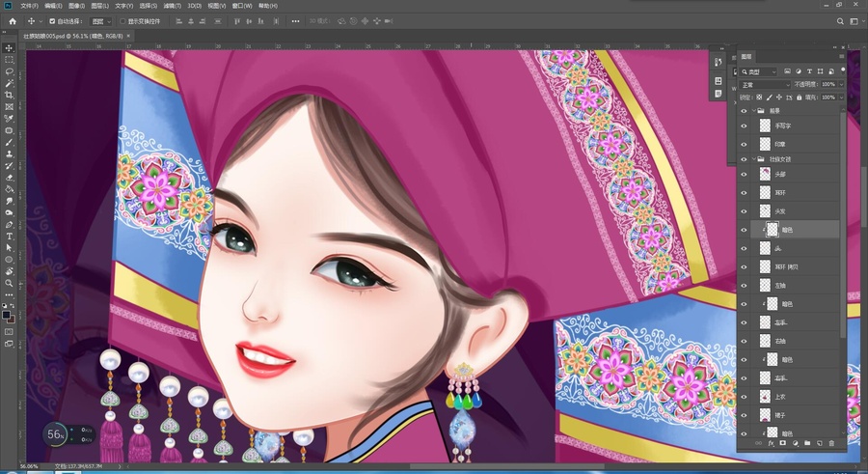
Task: Hide the 手写字 layer
Action: (744, 125)
